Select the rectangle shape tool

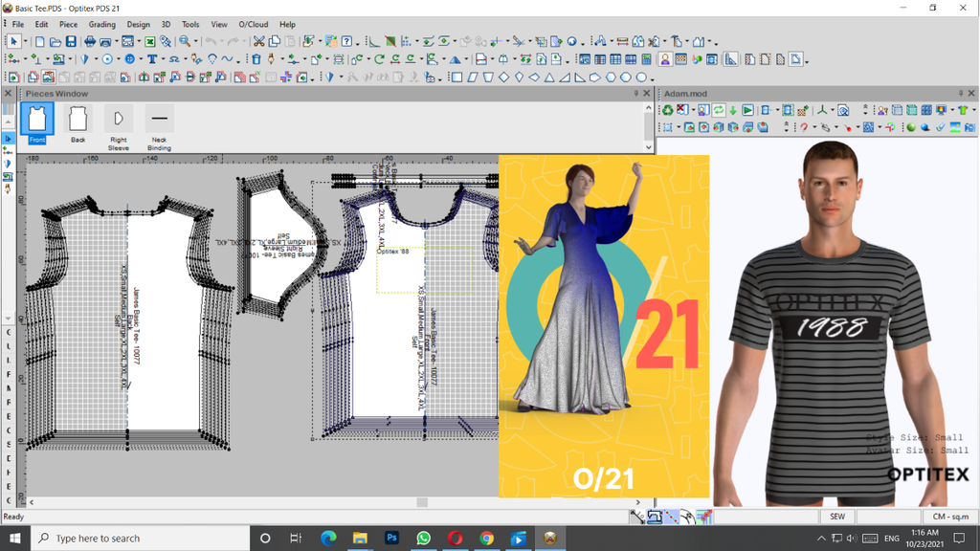pyautogui.click(x=457, y=77)
